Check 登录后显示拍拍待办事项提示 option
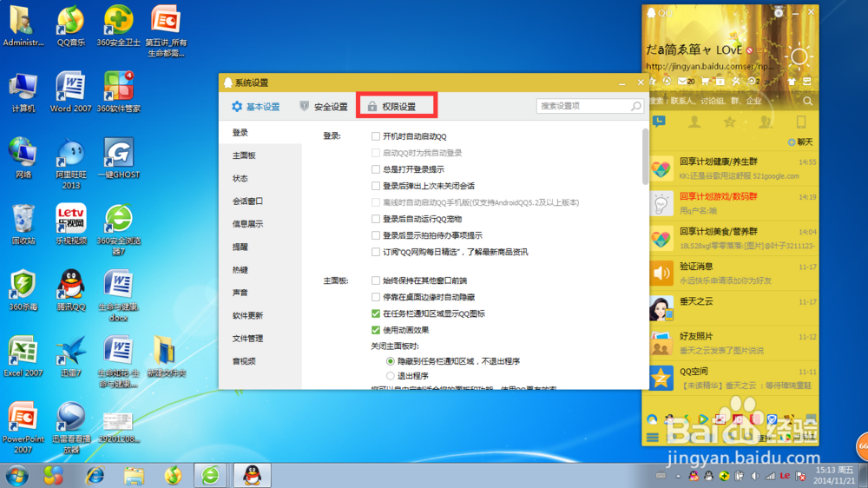 [x=376, y=236]
